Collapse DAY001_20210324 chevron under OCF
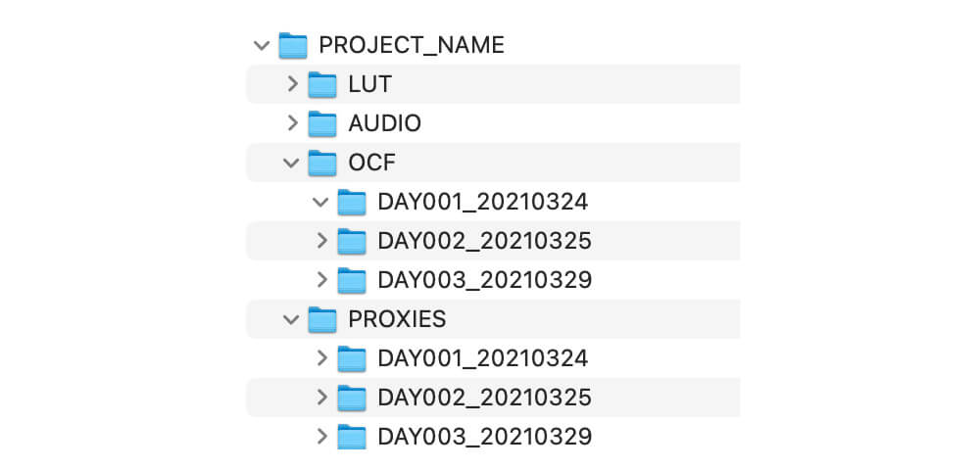This screenshot has height=470, width=980. (x=320, y=203)
